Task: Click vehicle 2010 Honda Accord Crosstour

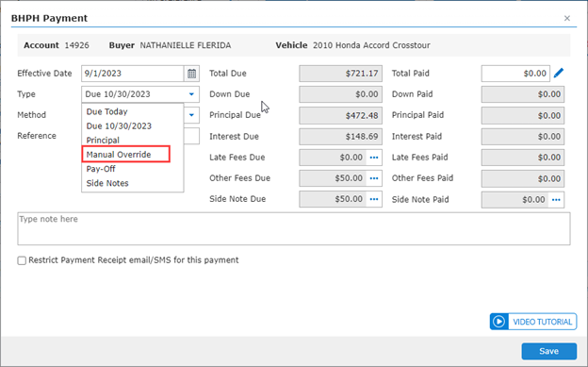Action: click(371, 45)
